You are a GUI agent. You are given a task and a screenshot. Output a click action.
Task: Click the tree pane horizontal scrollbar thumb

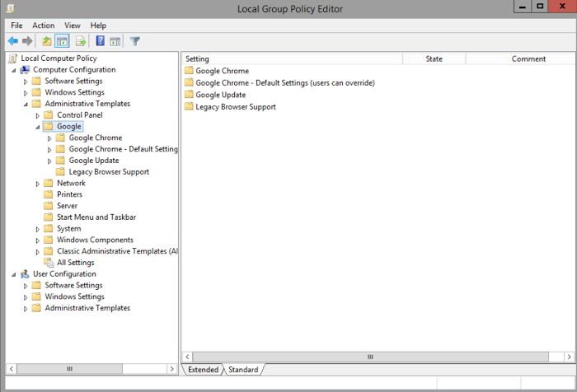point(69,368)
